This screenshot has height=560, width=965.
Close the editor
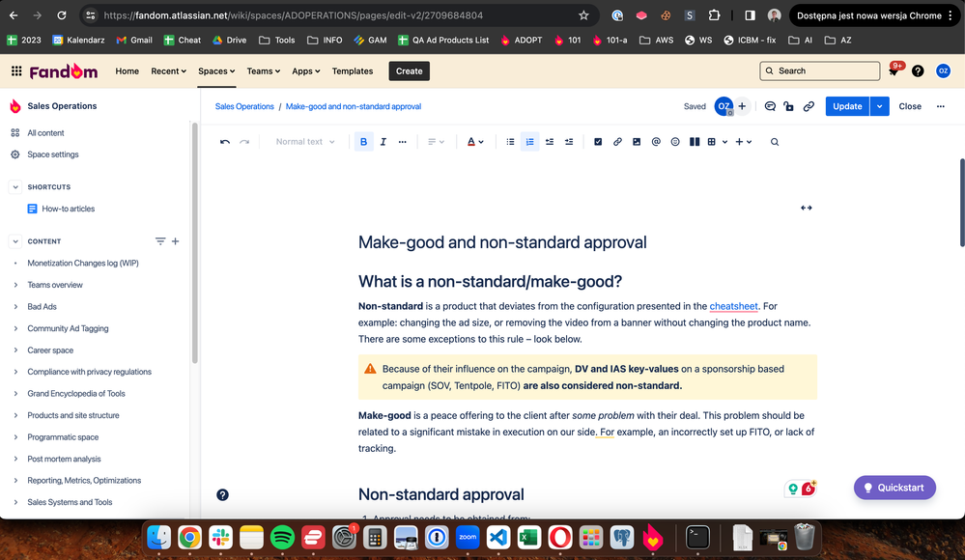pyautogui.click(x=910, y=106)
